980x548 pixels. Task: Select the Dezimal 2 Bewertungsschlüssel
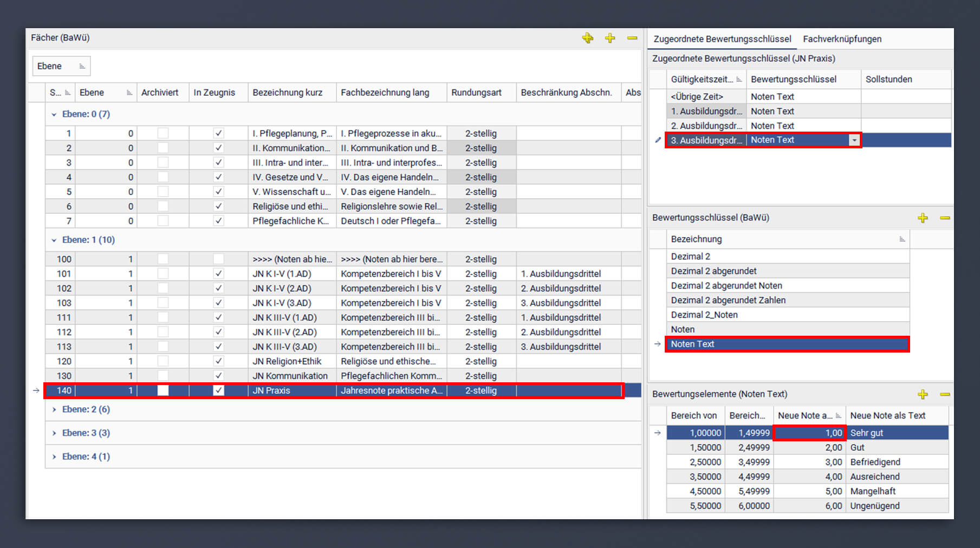tap(787, 257)
